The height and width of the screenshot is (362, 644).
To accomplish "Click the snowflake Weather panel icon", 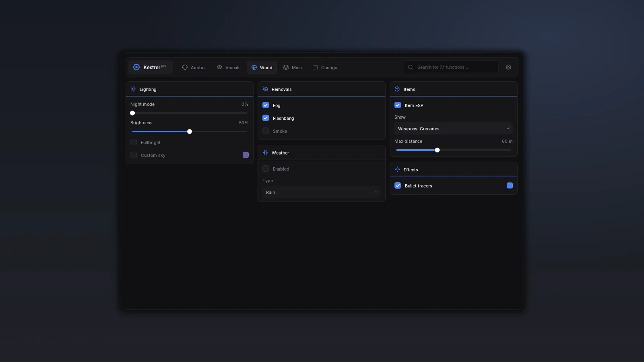I will click(265, 152).
